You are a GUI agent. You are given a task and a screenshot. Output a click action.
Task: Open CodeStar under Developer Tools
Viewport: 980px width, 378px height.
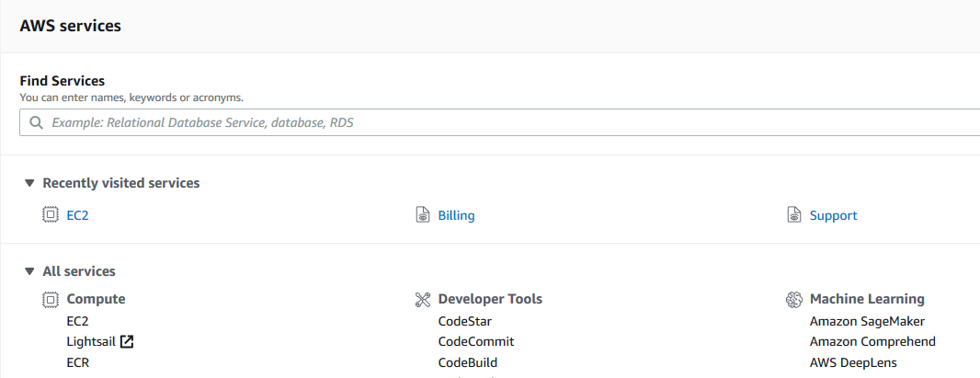(x=465, y=321)
